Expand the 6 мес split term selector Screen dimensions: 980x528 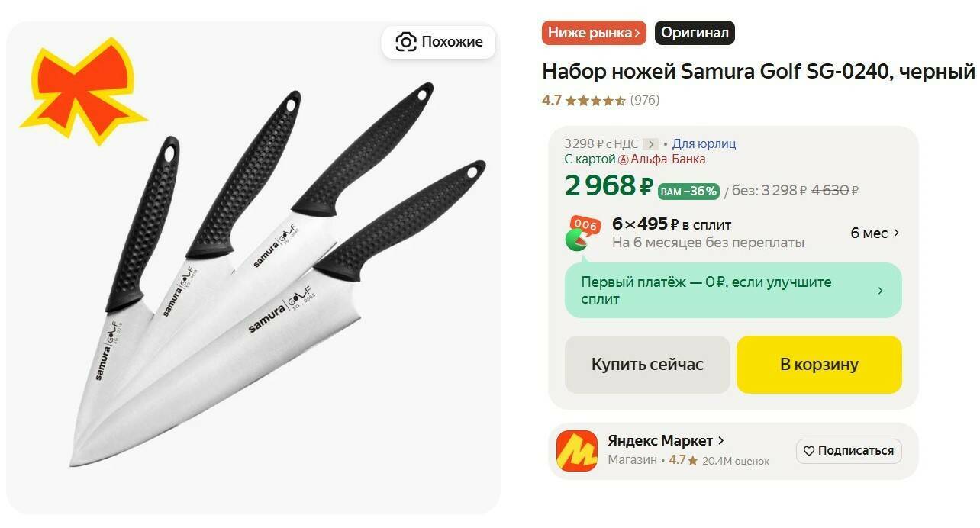(x=875, y=233)
